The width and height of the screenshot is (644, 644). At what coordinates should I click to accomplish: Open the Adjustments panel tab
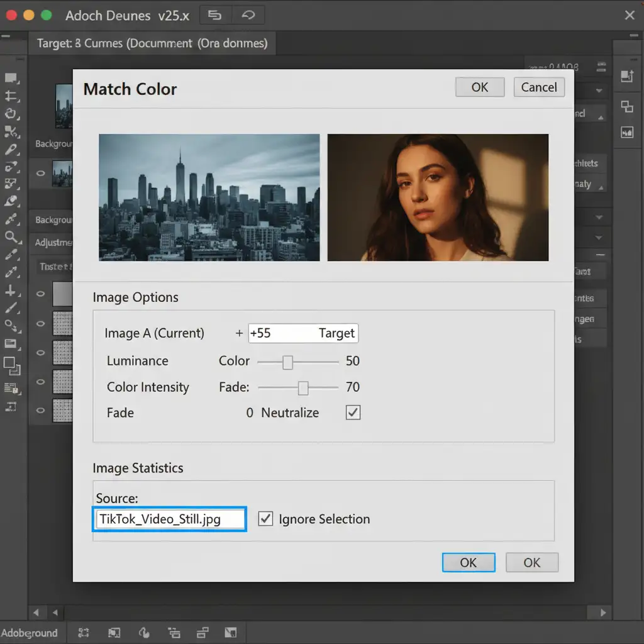point(53,242)
